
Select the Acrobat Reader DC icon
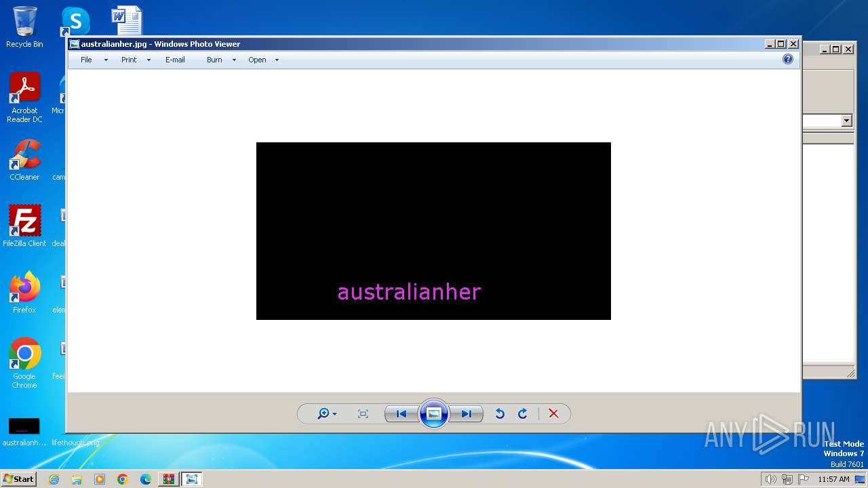coord(24,97)
